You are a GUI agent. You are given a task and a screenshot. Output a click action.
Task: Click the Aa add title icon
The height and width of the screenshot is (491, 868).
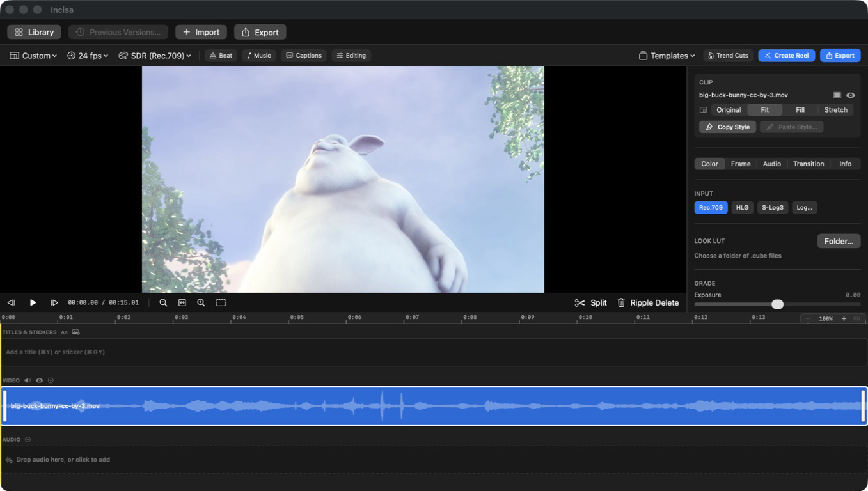click(64, 332)
